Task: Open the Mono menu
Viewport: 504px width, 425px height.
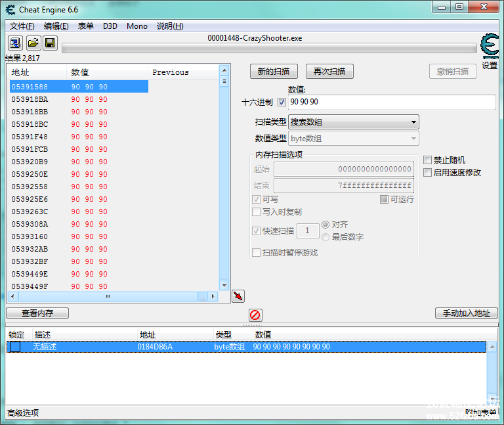Action: click(x=137, y=26)
